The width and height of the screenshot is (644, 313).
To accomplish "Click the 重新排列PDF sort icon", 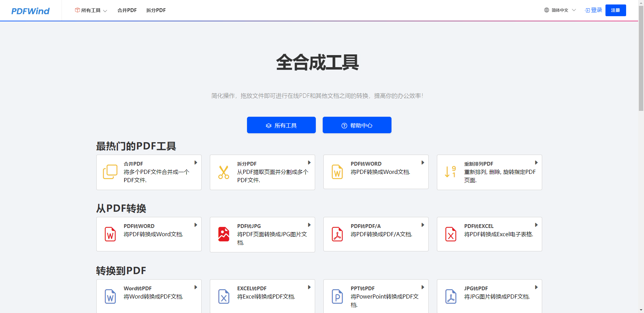I will tap(450, 171).
